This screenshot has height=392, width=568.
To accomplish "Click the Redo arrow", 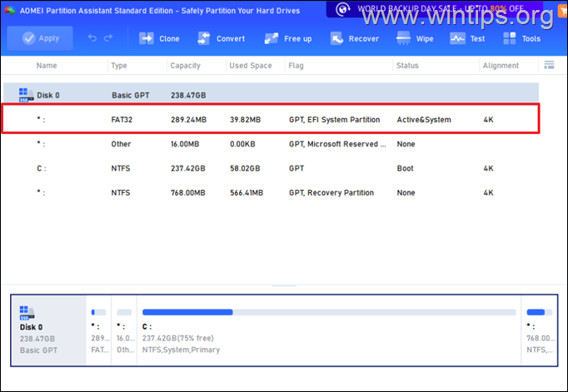I will [112, 38].
